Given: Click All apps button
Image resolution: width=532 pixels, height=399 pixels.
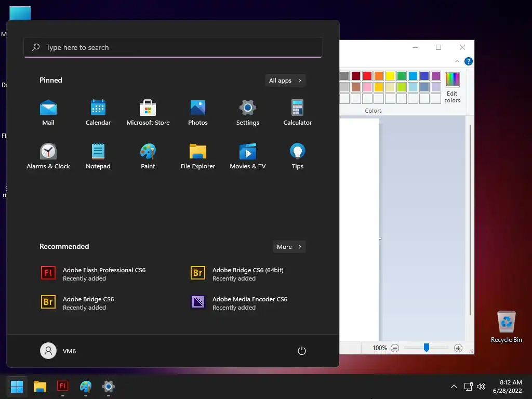Looking at the screenshot, I should click(x=285, y=81).
